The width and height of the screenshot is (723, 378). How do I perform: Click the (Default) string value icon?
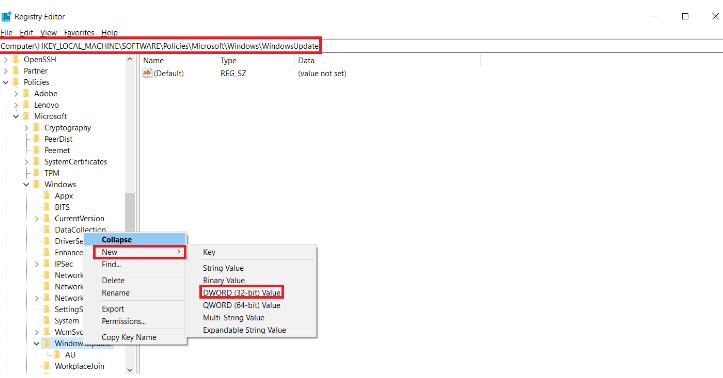[147, 73]
